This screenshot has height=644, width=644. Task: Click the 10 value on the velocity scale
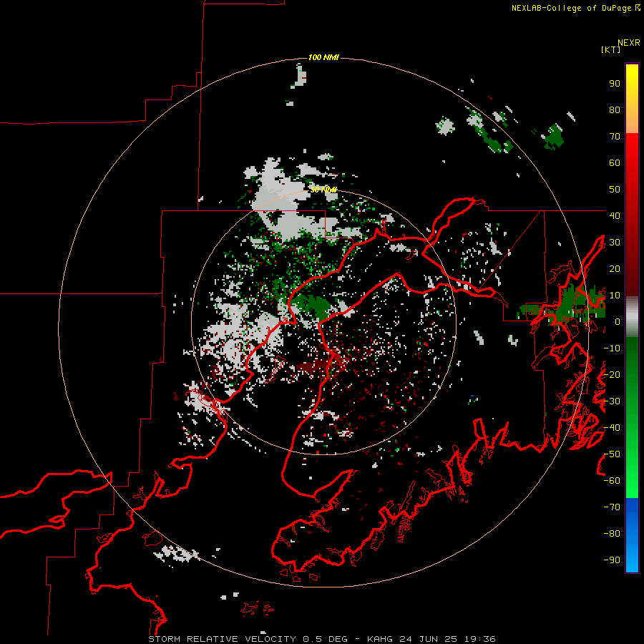coord(615,296)
